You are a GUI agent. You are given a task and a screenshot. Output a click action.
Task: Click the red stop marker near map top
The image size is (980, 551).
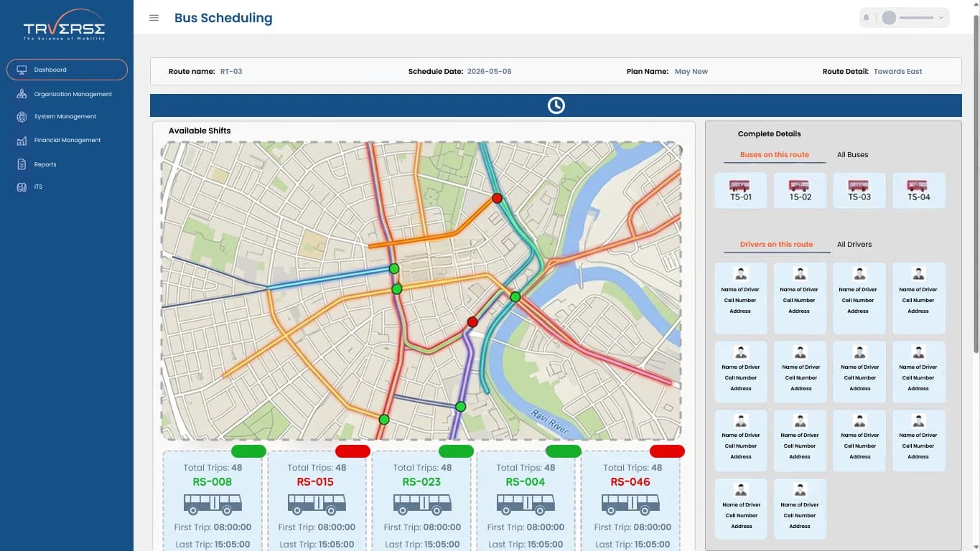[x=497, y=198]
